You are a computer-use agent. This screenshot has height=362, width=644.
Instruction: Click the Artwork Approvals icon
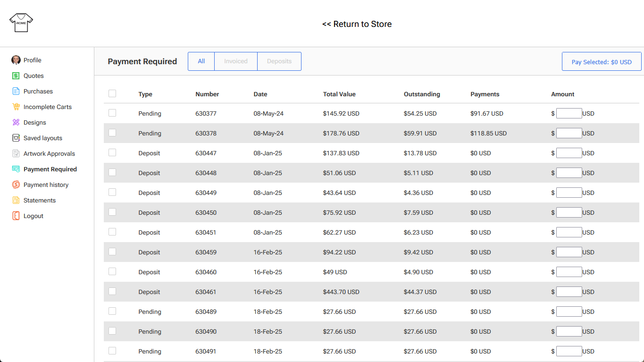click(x=16, y=153)
